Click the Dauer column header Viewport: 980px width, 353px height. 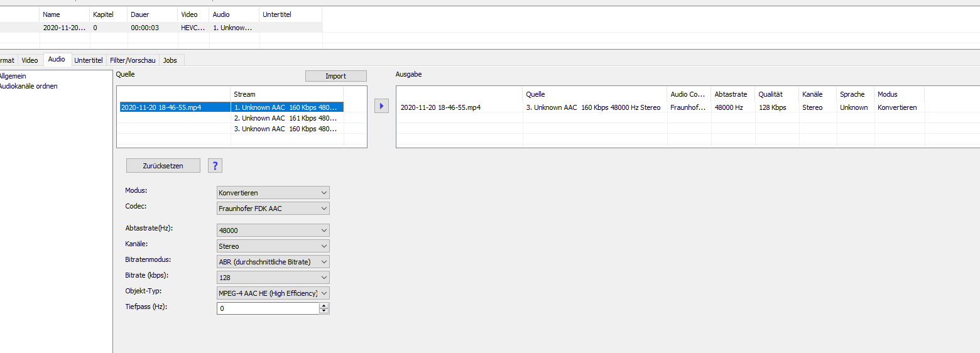coord(153,14)
